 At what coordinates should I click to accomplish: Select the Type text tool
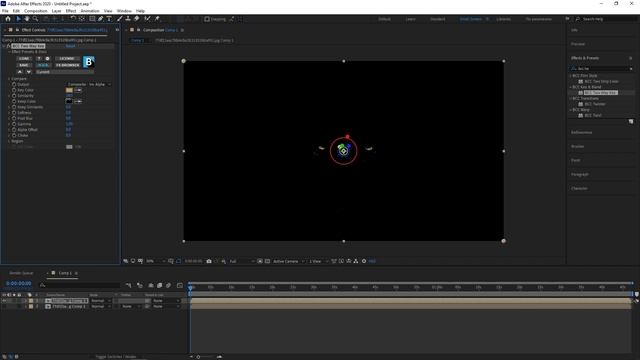(x=109, y=19)
